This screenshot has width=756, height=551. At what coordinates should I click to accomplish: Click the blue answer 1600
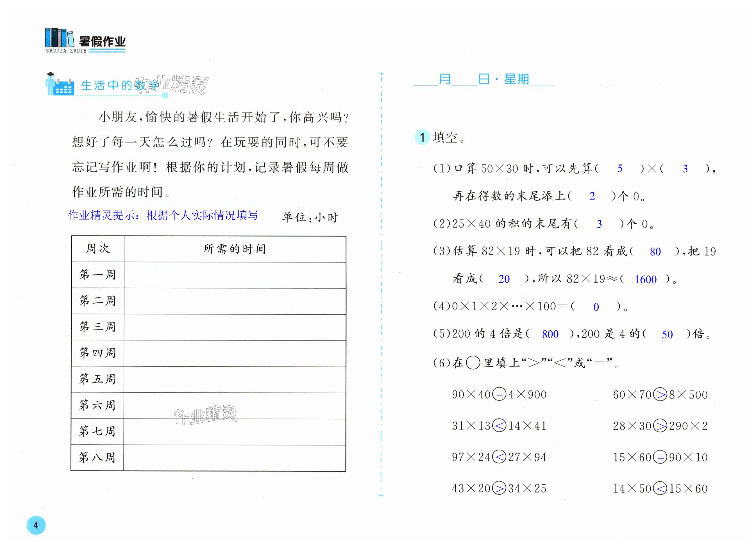(645, 280)
